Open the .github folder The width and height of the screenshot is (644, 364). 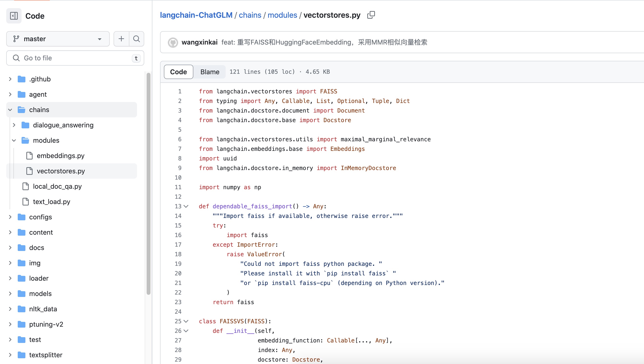[x=40, y=79]
